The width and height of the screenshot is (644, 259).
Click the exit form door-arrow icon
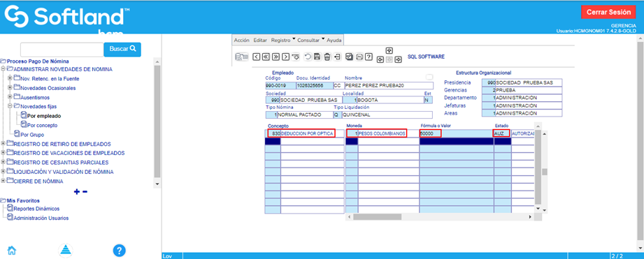pos(337,57)
